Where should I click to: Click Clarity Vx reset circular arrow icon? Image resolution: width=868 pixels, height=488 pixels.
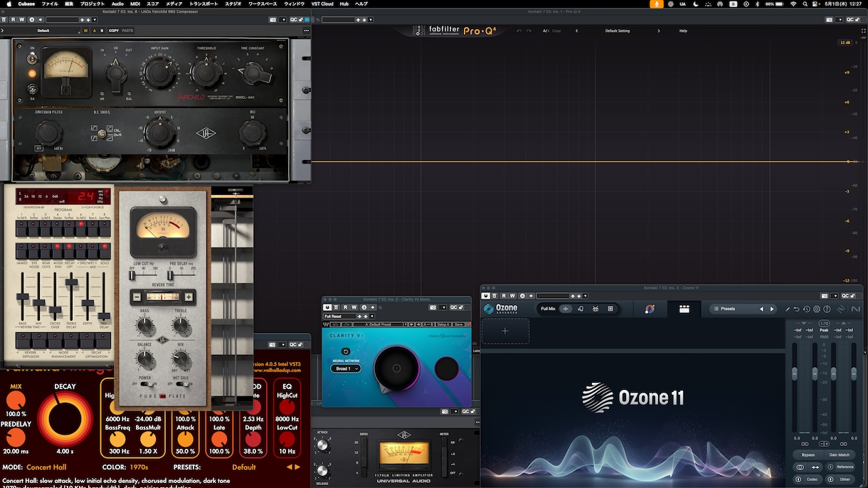(x=346, y=351)
